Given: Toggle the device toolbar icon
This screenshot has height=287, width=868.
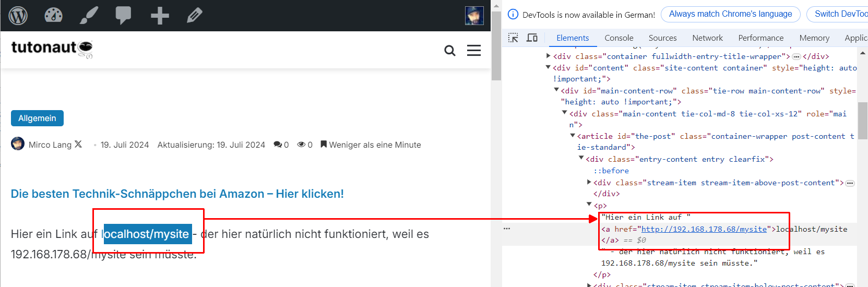Looking at the screenshot, I should pyautogui.click(x=532, y=38).
